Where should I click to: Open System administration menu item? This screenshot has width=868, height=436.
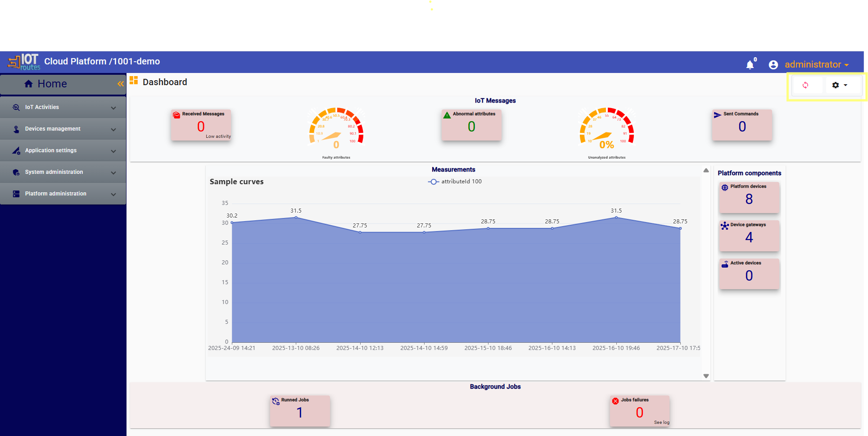click(63, 172)
